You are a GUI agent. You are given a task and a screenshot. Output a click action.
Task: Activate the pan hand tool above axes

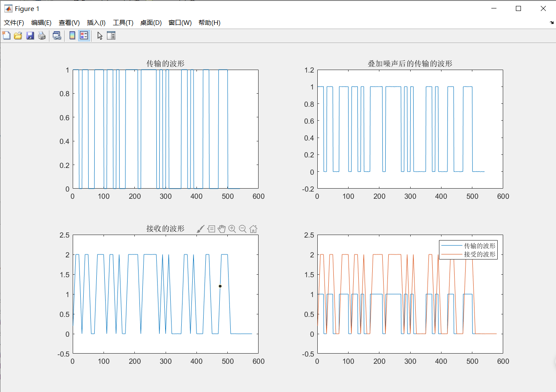coord(222,229)
